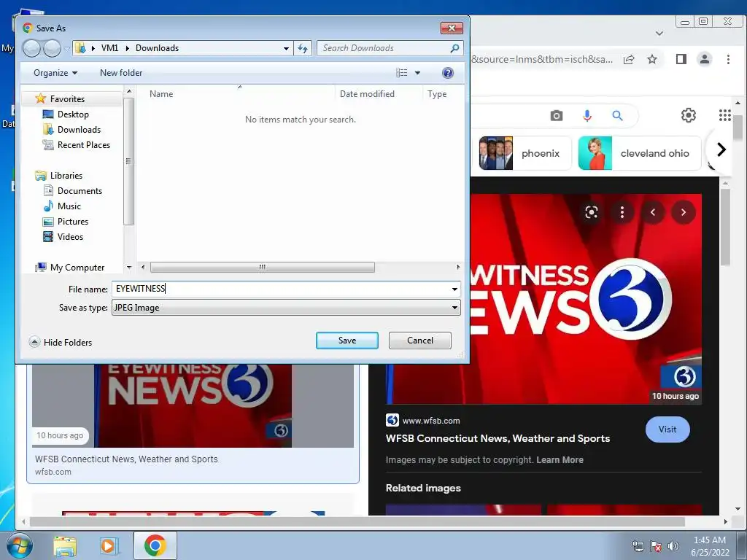Click New folder in dialog toolbar
The width and height of the screenshot is (747, 560).
click(121, 73)
